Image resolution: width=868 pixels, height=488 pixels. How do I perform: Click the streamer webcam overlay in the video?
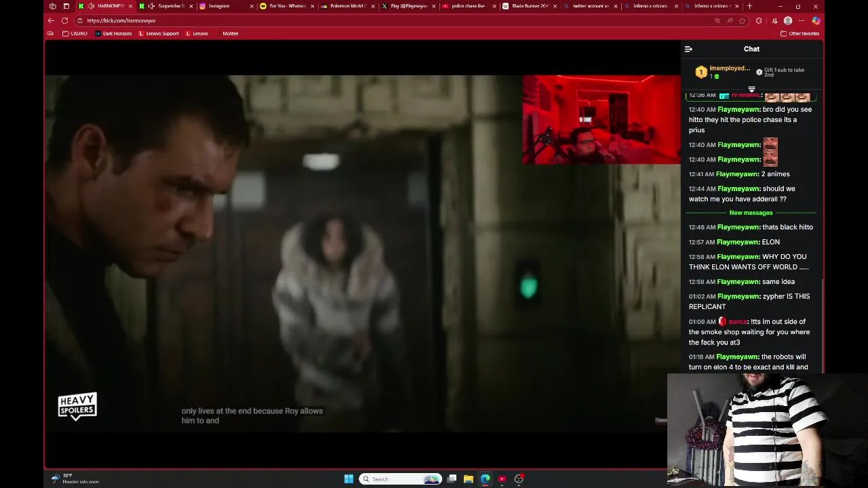coord(601,119)
